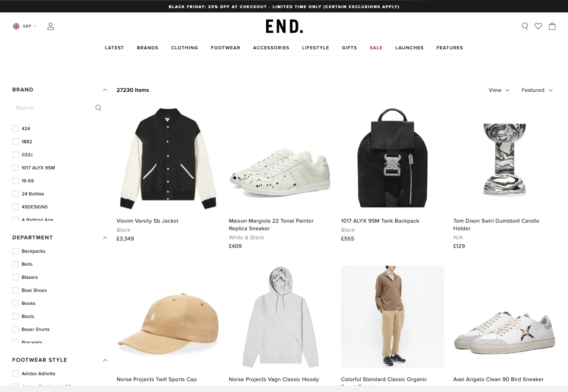
Task: Click the UK flag currency icon
Action: pos(16,26)
